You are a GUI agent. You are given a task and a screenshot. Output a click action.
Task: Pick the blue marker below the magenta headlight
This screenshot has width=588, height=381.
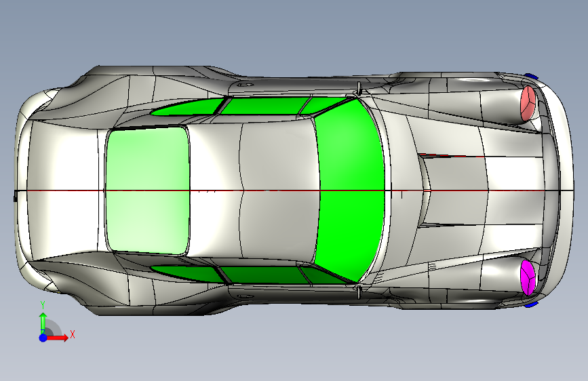tap(530, 304)
